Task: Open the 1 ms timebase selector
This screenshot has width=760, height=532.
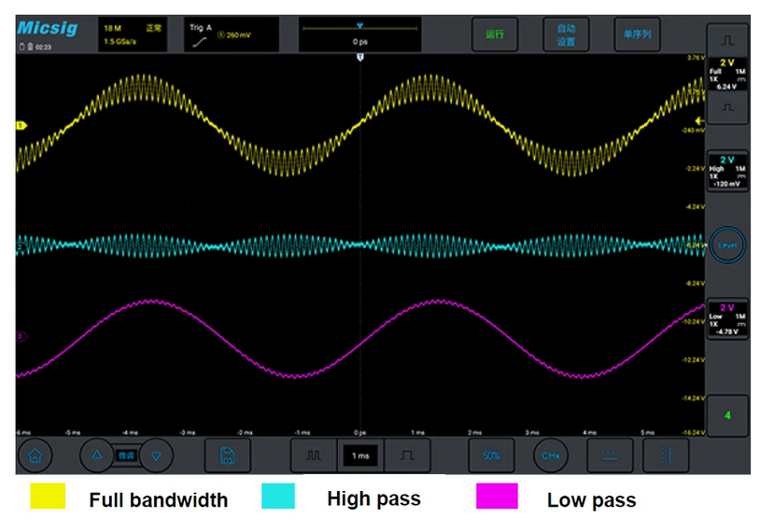Action: (x=360, y=455)
